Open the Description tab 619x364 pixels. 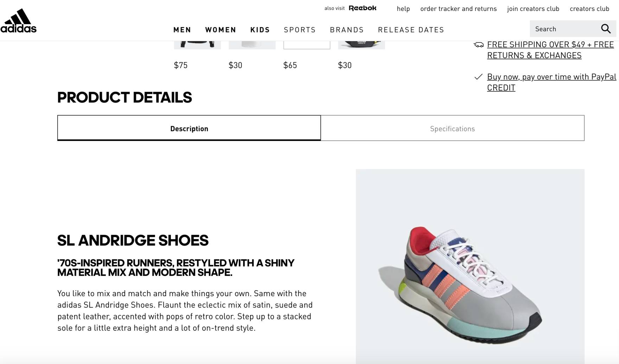pos(189,128)
